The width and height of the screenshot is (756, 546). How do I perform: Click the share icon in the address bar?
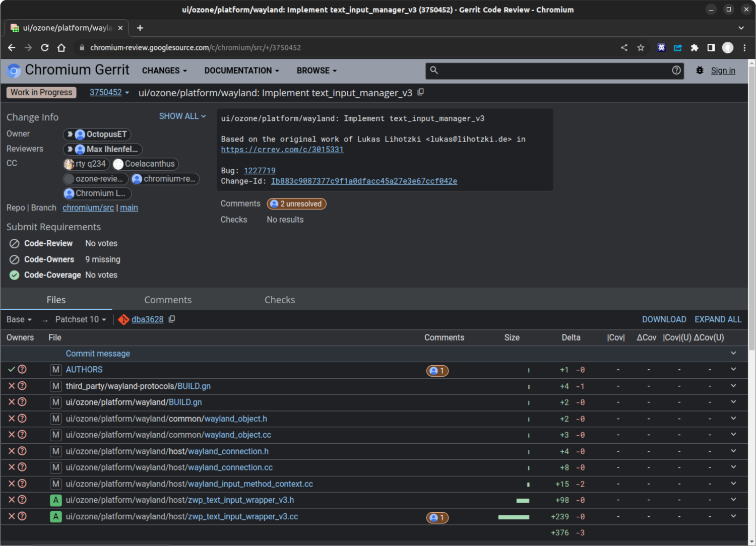[x=624, y=48]
